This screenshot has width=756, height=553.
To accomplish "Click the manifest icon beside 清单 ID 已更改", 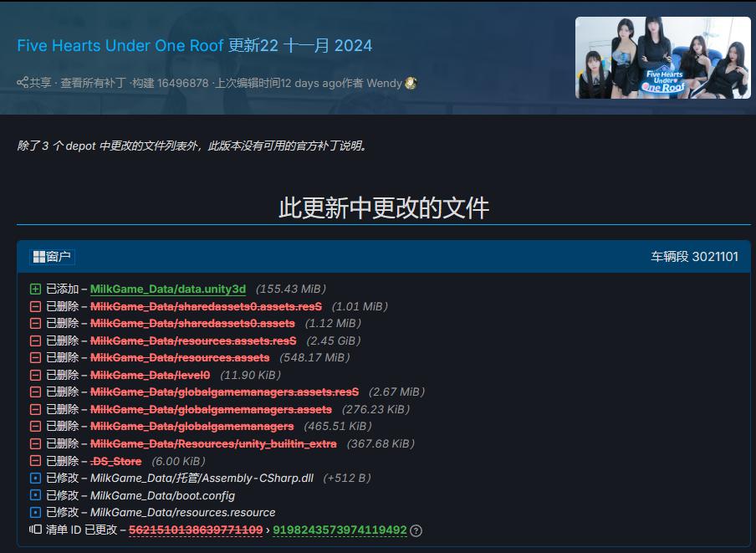I will (35, 530).
